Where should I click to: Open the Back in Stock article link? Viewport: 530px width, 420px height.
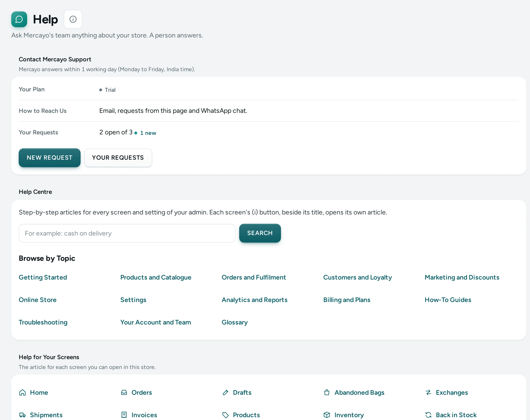456,415
